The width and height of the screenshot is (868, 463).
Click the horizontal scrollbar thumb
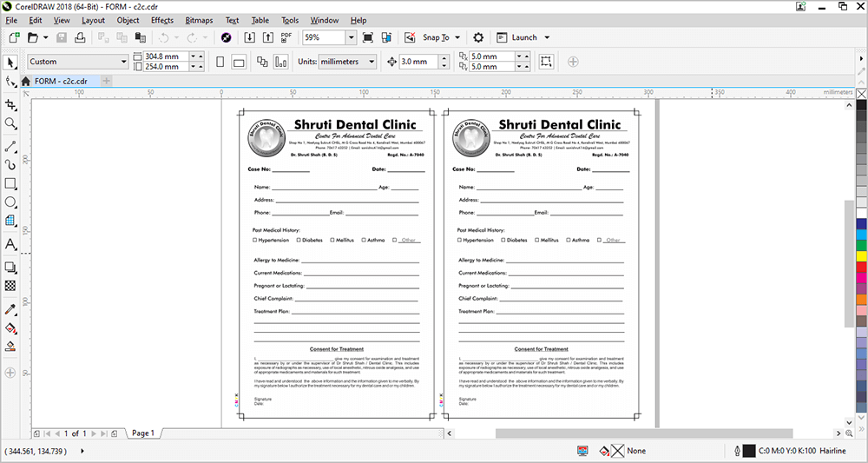(644, 433)
